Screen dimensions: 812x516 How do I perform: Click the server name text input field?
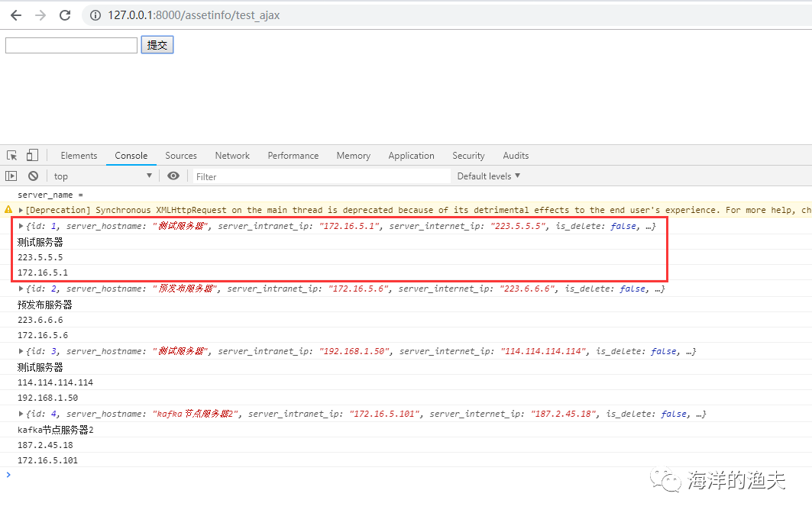(x=72, y=45)
